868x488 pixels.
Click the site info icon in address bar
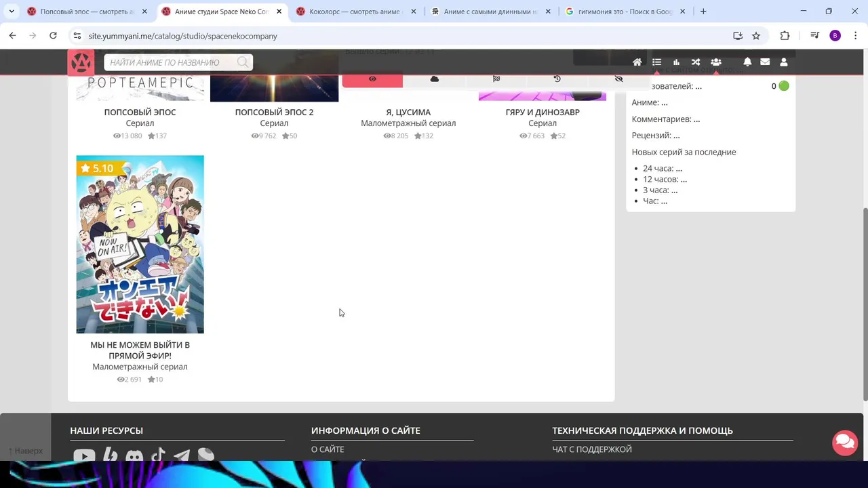pyautogui.click(x=77, y=36)
